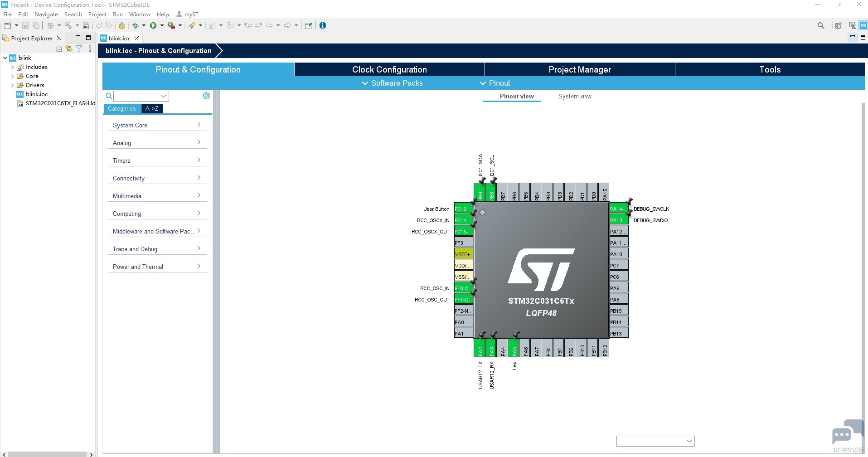Expand the Connectivity category
This screenshot has height=457, width=868.
157,178
